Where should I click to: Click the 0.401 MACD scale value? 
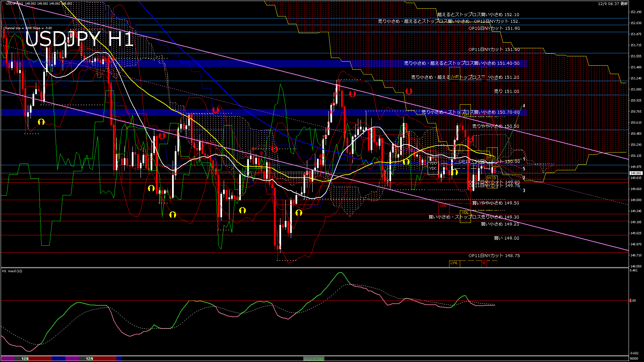634,270
